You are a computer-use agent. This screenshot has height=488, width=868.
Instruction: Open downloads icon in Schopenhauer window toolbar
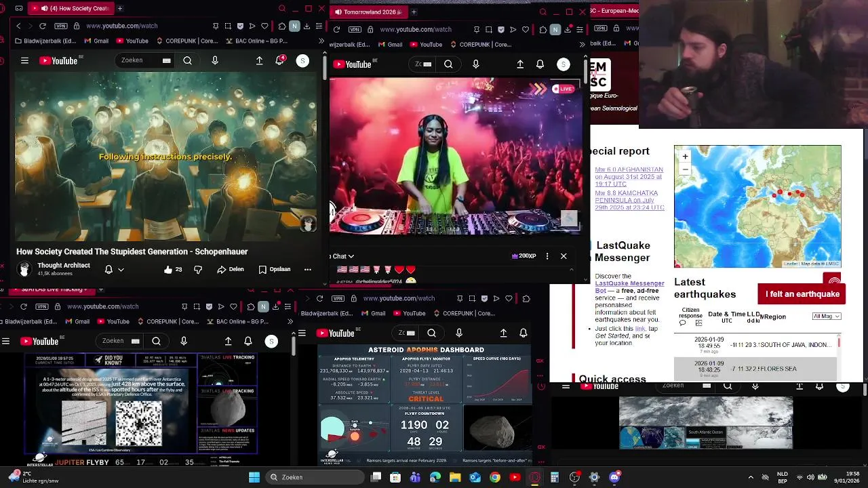click(307, 26)
